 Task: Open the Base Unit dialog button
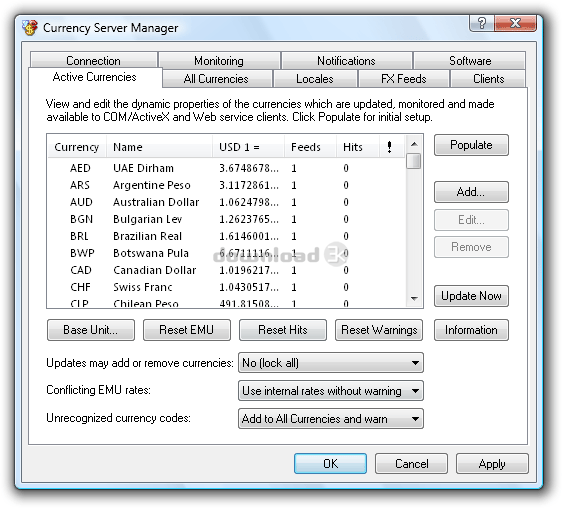click(x=91, y=330)
